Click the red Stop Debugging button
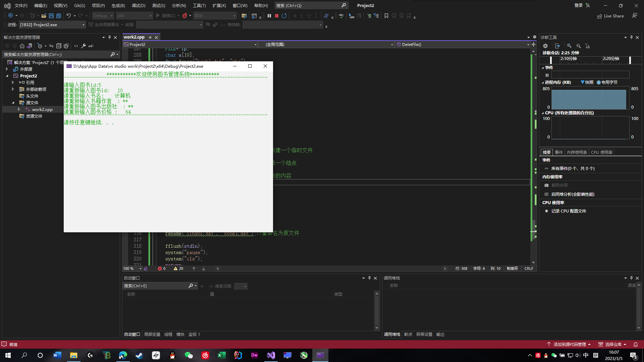Image resolution: width=644 pixels, height=362 pixels. click(277, 16)
